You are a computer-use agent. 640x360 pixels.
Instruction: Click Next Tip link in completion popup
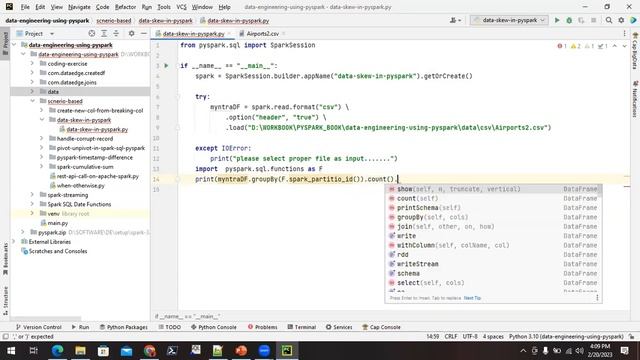[472, 298]
